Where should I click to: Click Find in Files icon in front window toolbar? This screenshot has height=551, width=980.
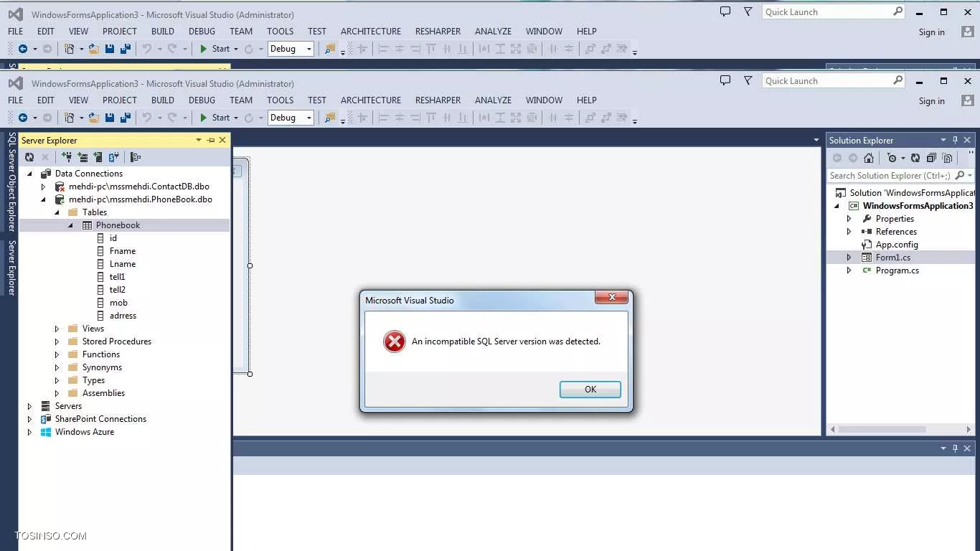tap(330, 118)
